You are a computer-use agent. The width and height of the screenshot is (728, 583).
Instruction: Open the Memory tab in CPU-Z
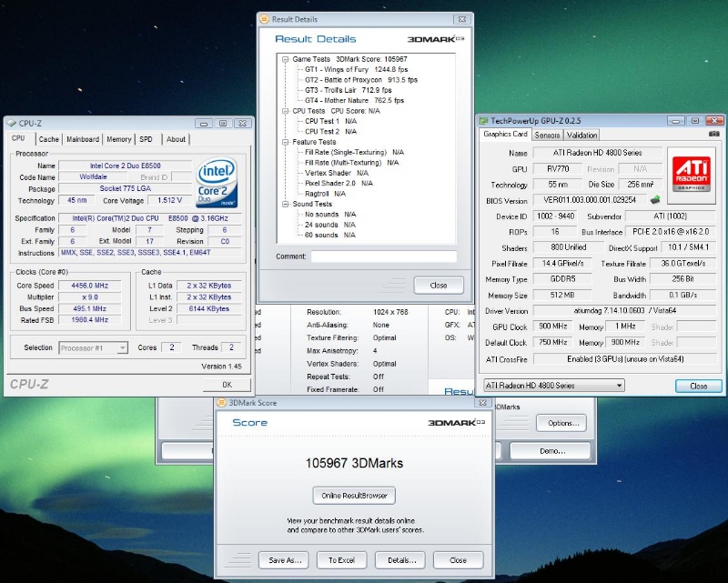(x=119, y=139)
